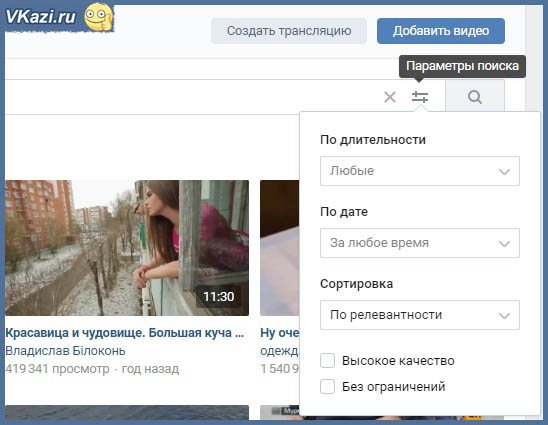The image size is (548, 425).
Task: Click the "Сортировка" label
Action: coord(356,284)
